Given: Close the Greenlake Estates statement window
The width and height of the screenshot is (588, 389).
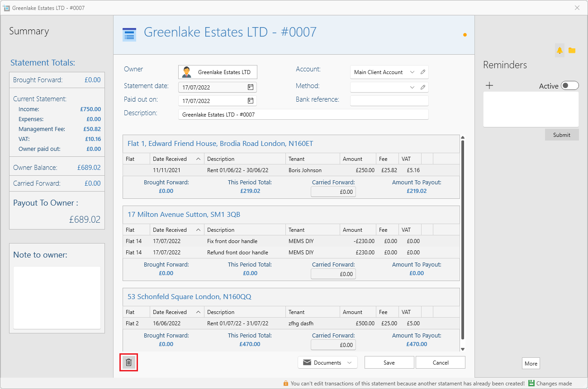Looking at the screenshot, I should [577, 8].
